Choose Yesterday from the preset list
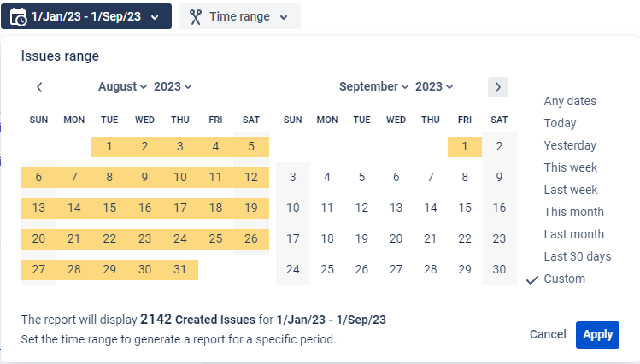Viewport: 640px width, 364px height. (570, 145)
